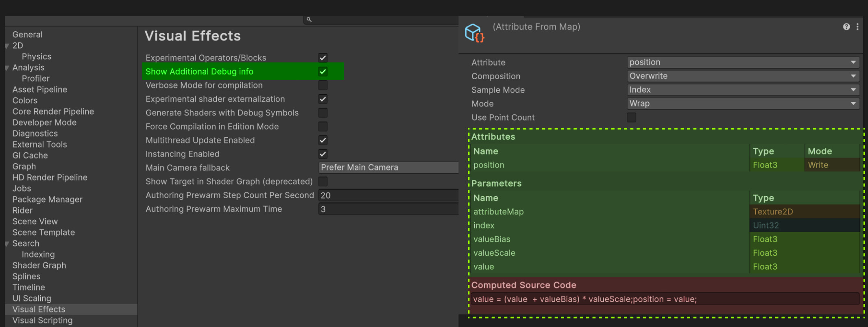
Task: Click the Authoring Prewarm Maximum Time field
Action: click(x=388, y=209)
